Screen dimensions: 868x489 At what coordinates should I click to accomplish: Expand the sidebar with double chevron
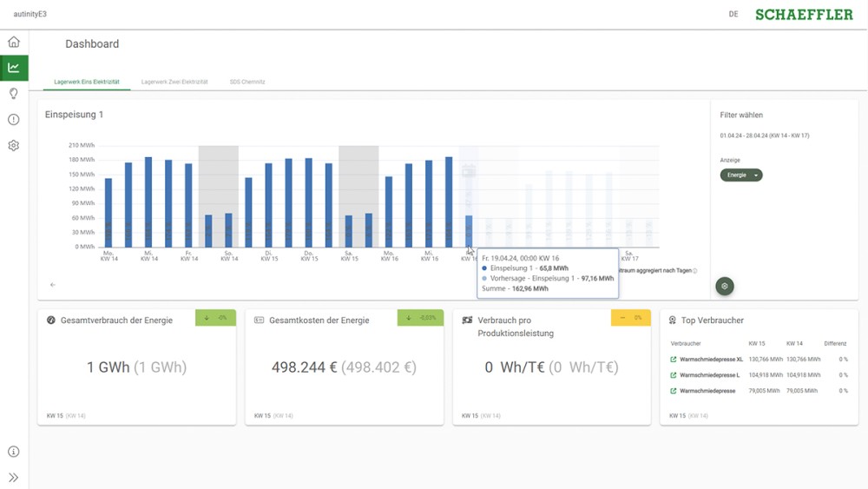(x=14, y=477)
